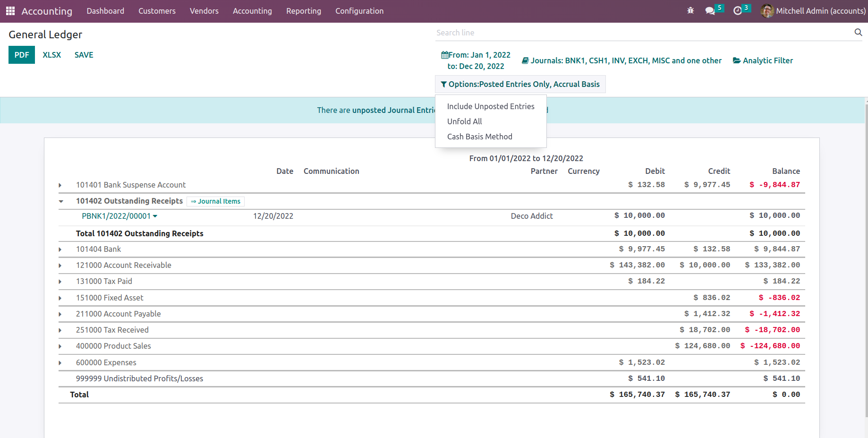Click Deco Addict partner cell
Viewport: 868px width, 438px height.
(532, 216)
